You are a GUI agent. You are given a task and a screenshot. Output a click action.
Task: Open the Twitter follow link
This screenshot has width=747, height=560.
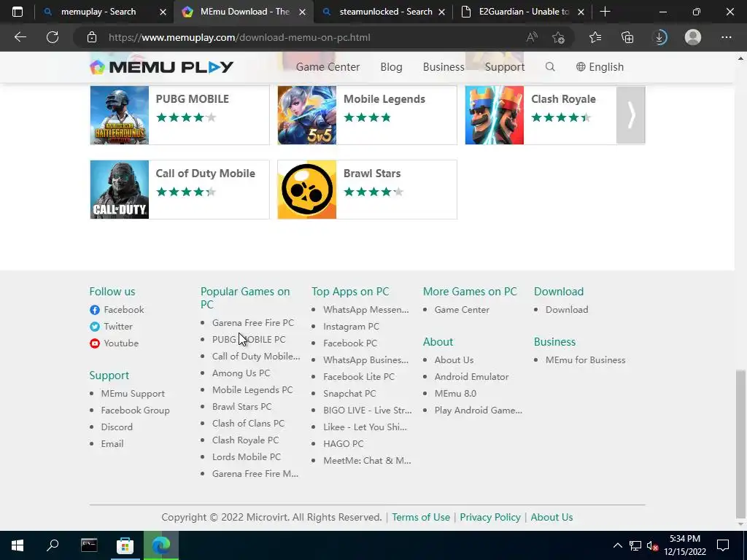111,327
